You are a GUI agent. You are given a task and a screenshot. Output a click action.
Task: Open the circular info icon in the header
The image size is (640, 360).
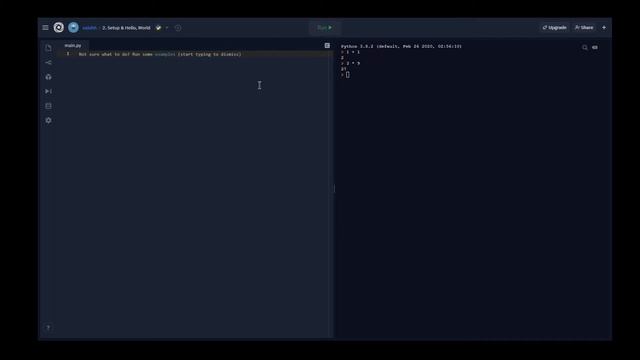coord(178,28)
